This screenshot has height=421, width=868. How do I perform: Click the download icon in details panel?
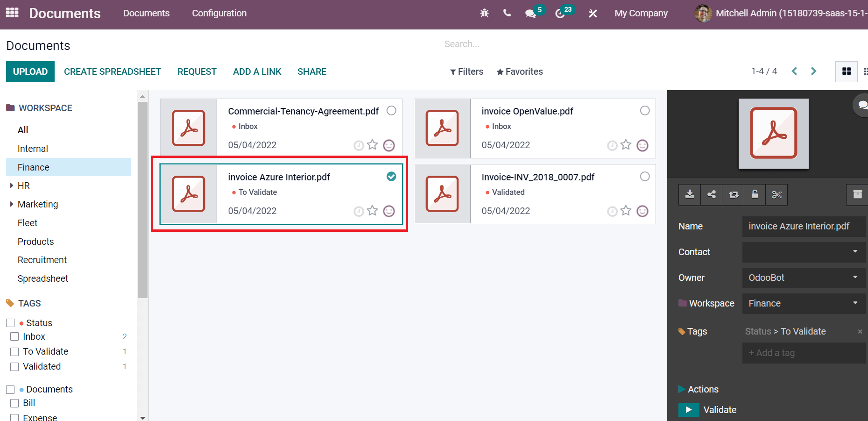click(690, 194)
